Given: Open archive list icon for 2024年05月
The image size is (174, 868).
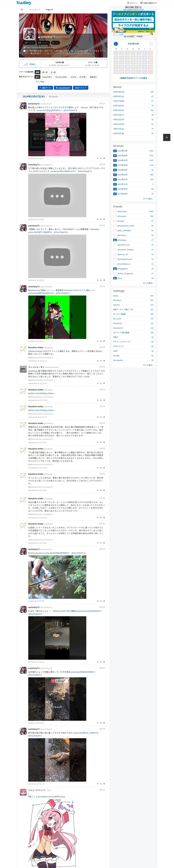Looking at the screenshot, I should point(115,170).
